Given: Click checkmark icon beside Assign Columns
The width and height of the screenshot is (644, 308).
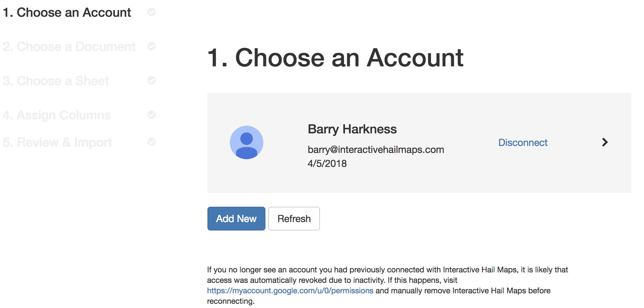Looking at the screenshot, I should 152,115.
